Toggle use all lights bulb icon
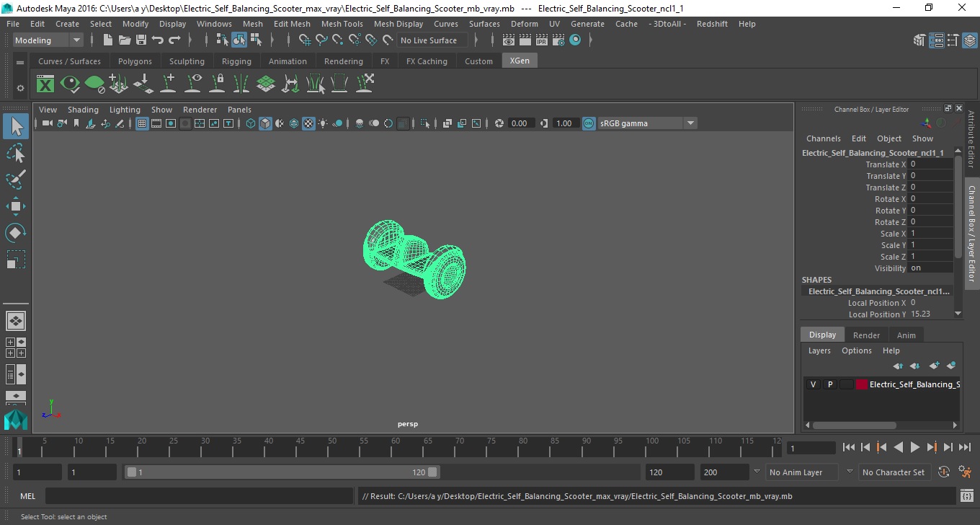The image size is (980, 525). [323, 123]
